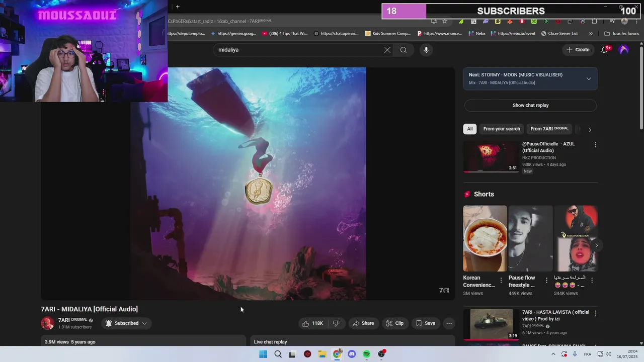The height and width of the screenshot is (362, 644).
Task: Open the volume control in system tray
Action: pos(608,354)
